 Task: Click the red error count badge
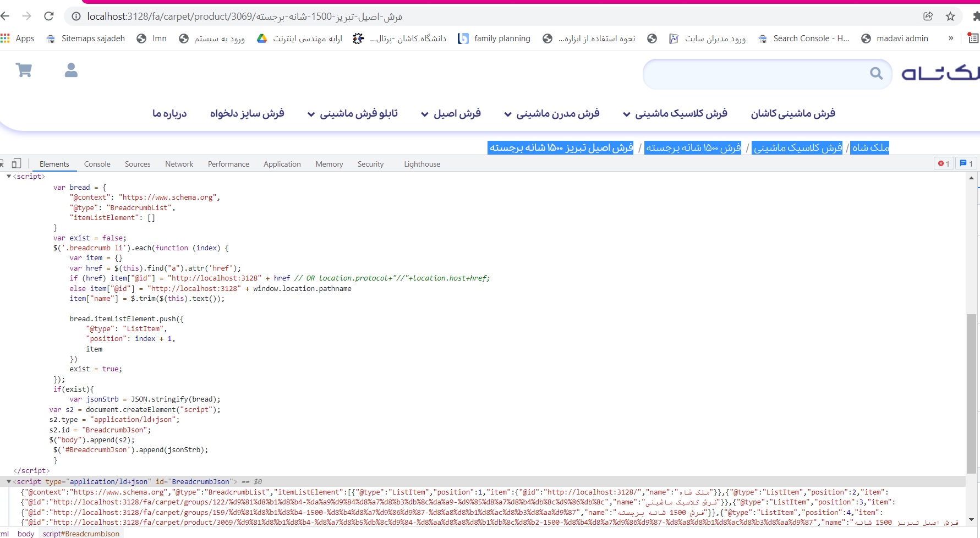[x=944, y=164]
